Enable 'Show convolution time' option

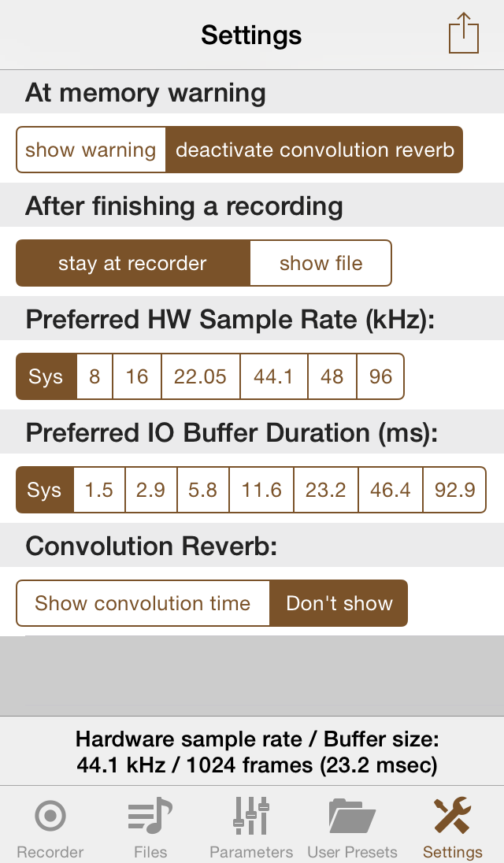143,603
